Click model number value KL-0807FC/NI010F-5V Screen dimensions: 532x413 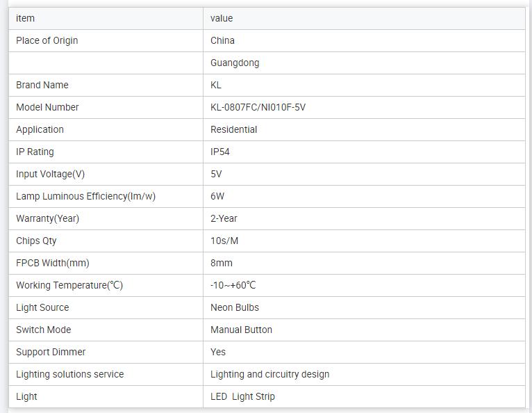(258, 107)
